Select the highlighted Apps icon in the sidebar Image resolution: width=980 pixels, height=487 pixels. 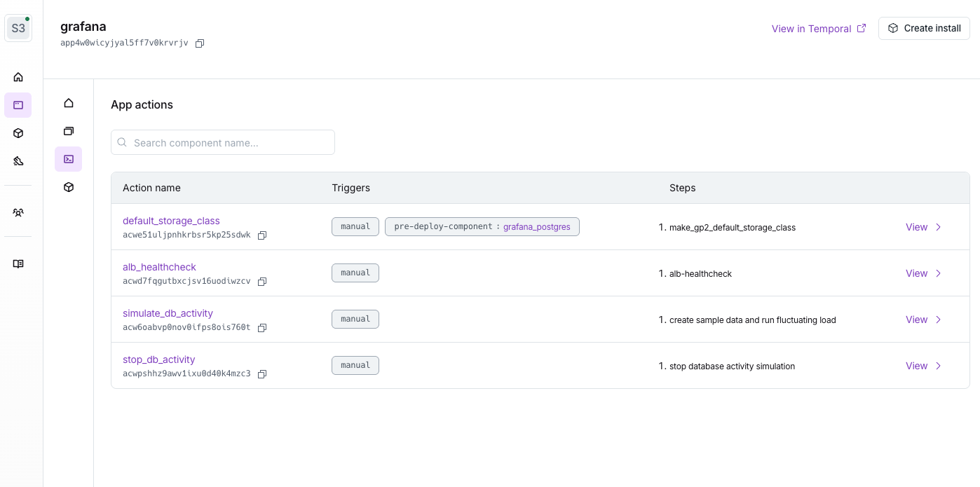[18, 105]
